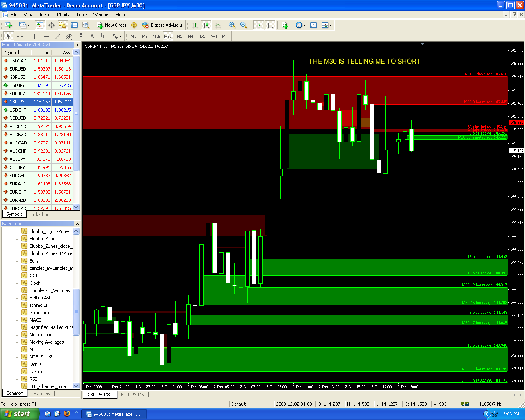Select the Equidistant Channel tool
The width and height of the screenshot is (525, 420).
pyautogui.click(x=69, y=36)
